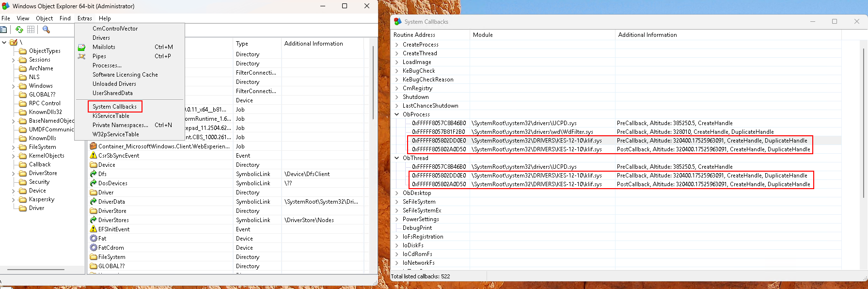This screenshot has width=868, height=289.
Task: Click the green arrow icon next to Dfs
Action: 94,174
